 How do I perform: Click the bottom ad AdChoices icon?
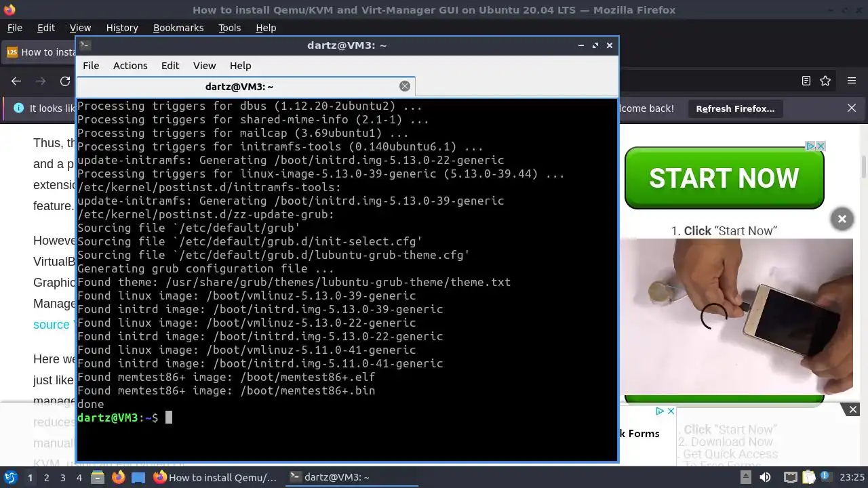(x=659, y=411)
